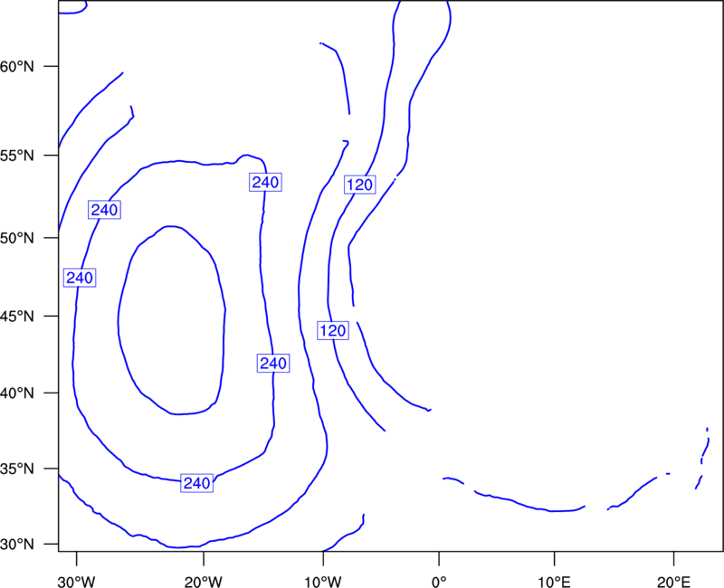Click the 10°E longitude axis label
724x588 pixels.
pos(554,582)
